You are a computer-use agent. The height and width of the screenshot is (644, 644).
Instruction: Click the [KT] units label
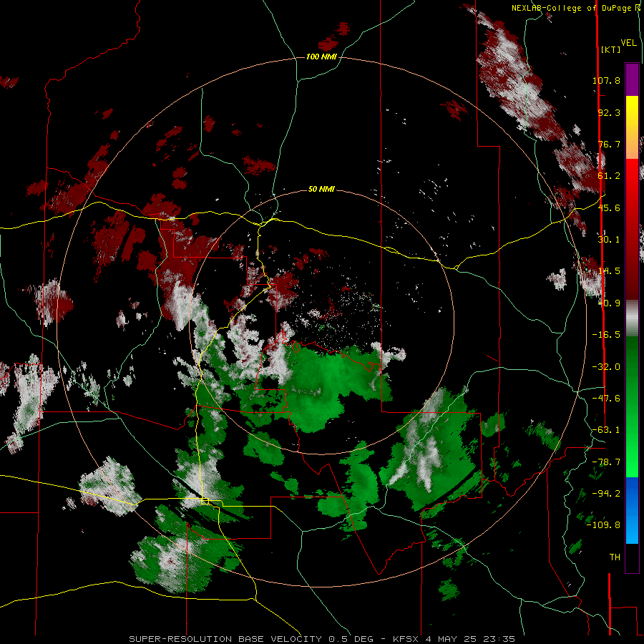click(610, 49)
